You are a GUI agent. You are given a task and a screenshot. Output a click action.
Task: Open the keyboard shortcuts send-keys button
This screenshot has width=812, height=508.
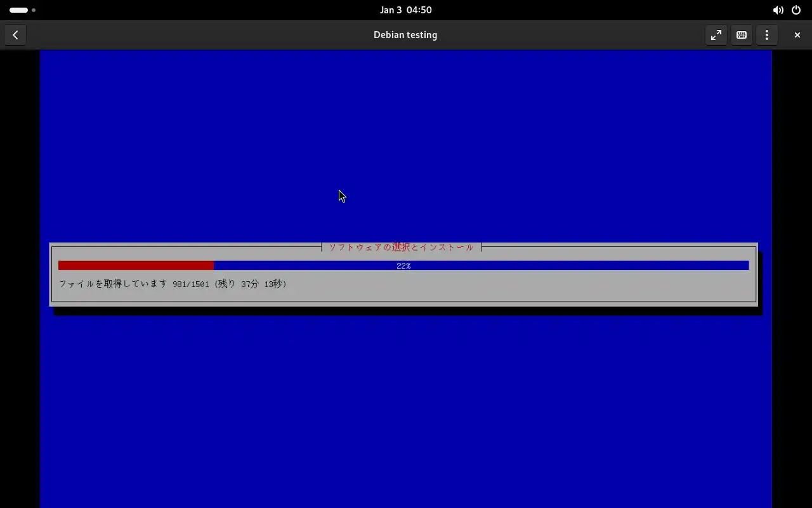(742, 35)
